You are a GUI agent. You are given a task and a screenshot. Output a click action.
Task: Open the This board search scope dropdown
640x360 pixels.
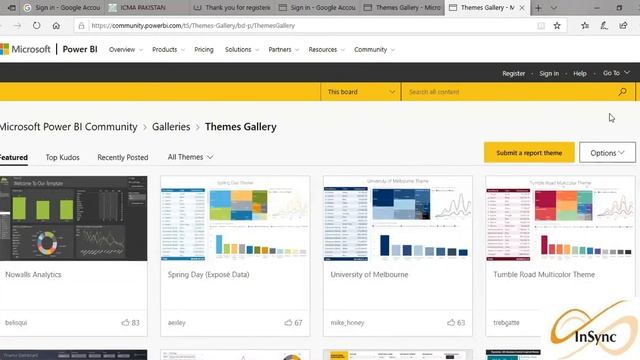360,92
